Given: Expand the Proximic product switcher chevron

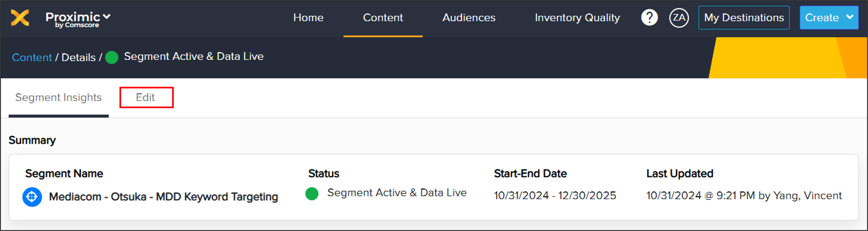Looking at the screenshot, I should coord(107,16).
